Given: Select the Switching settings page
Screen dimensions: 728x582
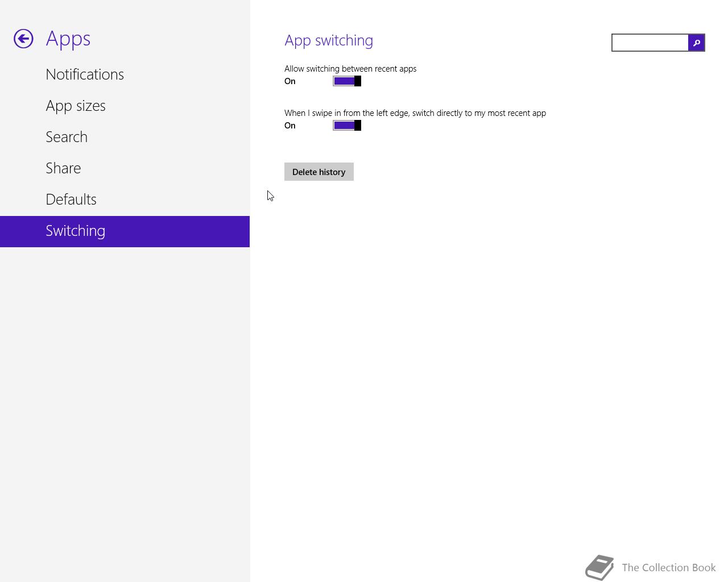Looking at the screenshot, I should coord(125,231).
